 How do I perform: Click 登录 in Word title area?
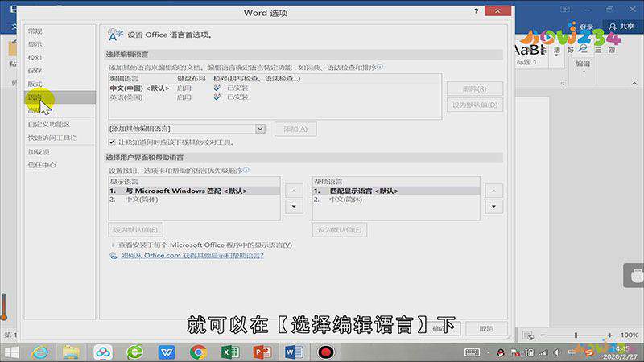pyautogui.click(x=587, y=27)
